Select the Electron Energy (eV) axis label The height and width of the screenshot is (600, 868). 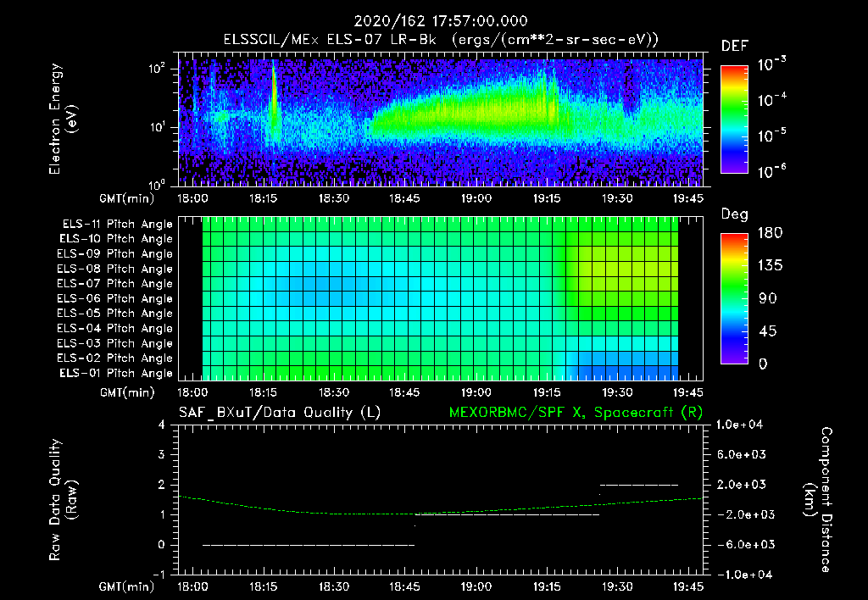coord(63,119)
